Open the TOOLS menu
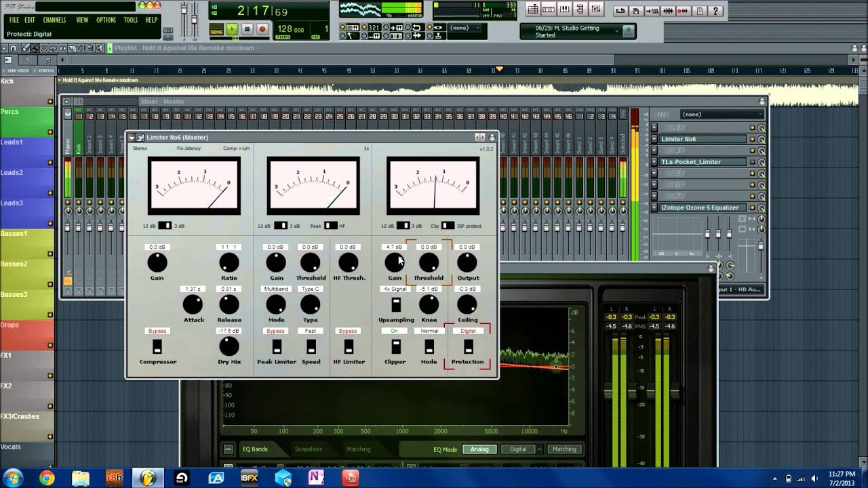 point(131,20)
